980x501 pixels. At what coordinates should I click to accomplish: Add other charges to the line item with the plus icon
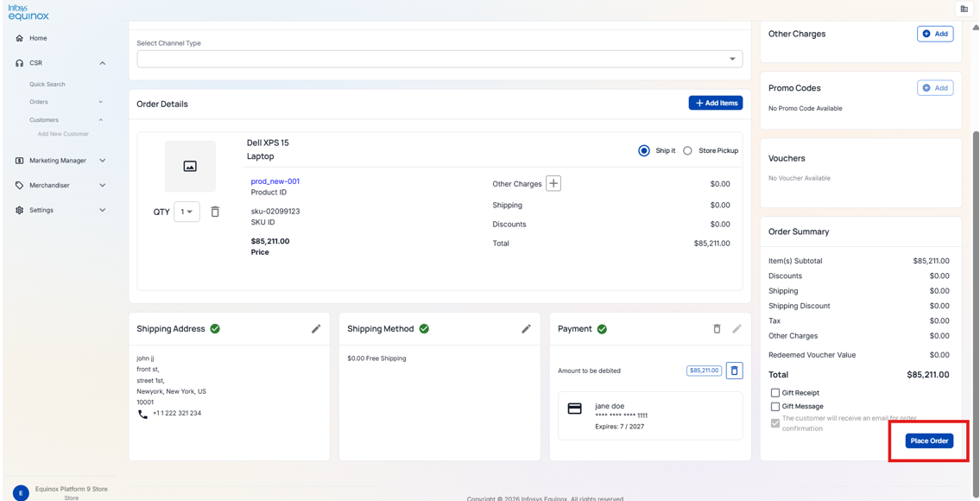553,184
